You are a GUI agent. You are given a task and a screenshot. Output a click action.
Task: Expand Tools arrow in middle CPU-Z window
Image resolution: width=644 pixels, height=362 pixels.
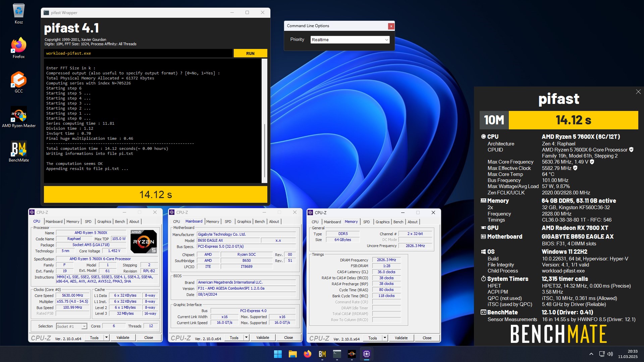(247, 338)
